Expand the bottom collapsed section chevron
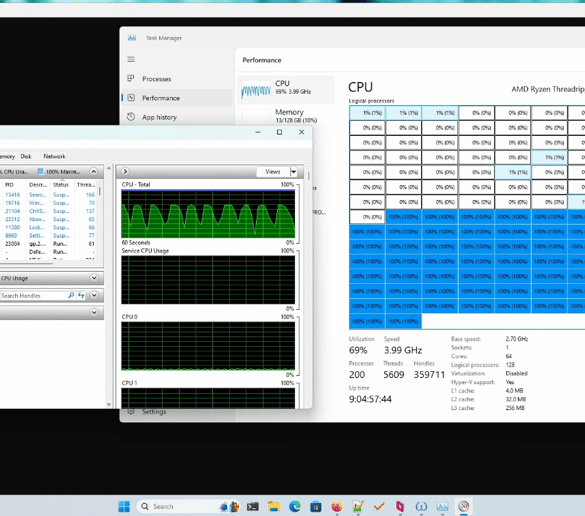 coord(94,312)
